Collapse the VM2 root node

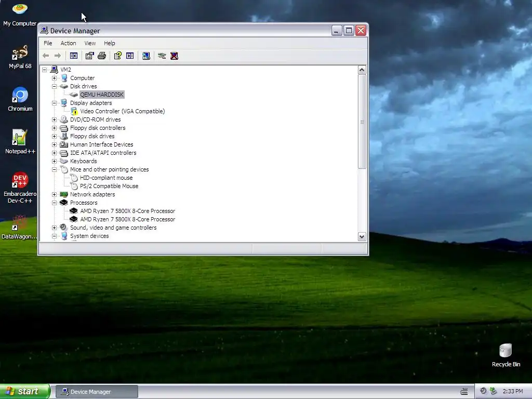[45, 70]
